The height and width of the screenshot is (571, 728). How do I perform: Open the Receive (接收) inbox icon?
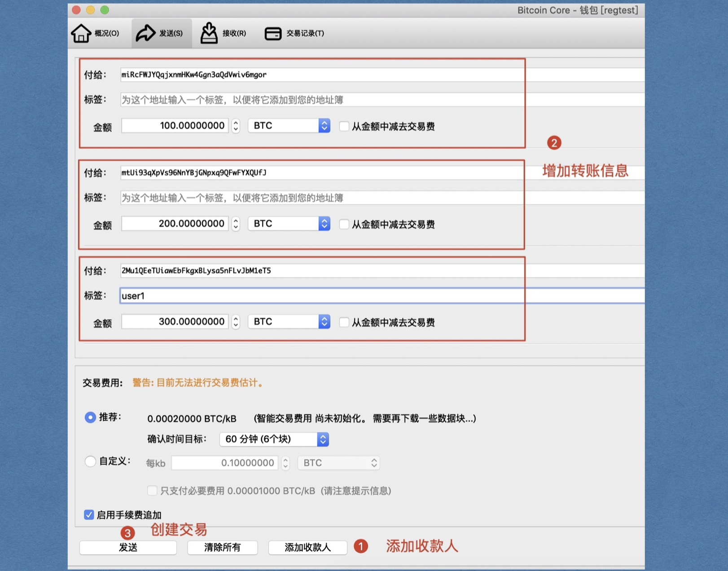coord(209,33)
